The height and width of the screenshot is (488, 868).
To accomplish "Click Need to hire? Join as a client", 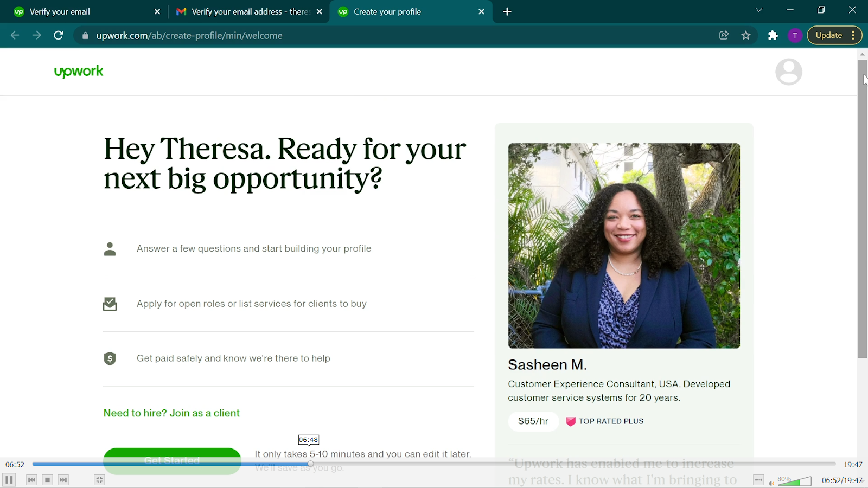I will click(x=171, y=413).
